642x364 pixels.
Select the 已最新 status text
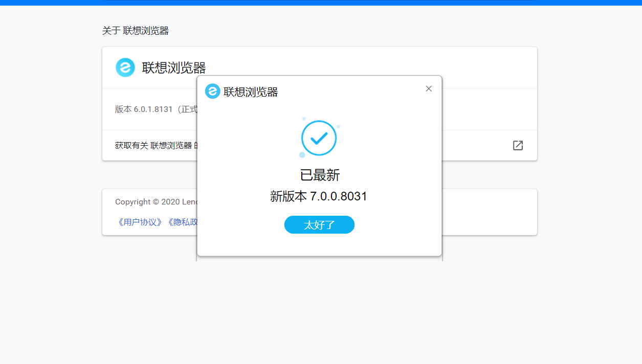(320, 175)
